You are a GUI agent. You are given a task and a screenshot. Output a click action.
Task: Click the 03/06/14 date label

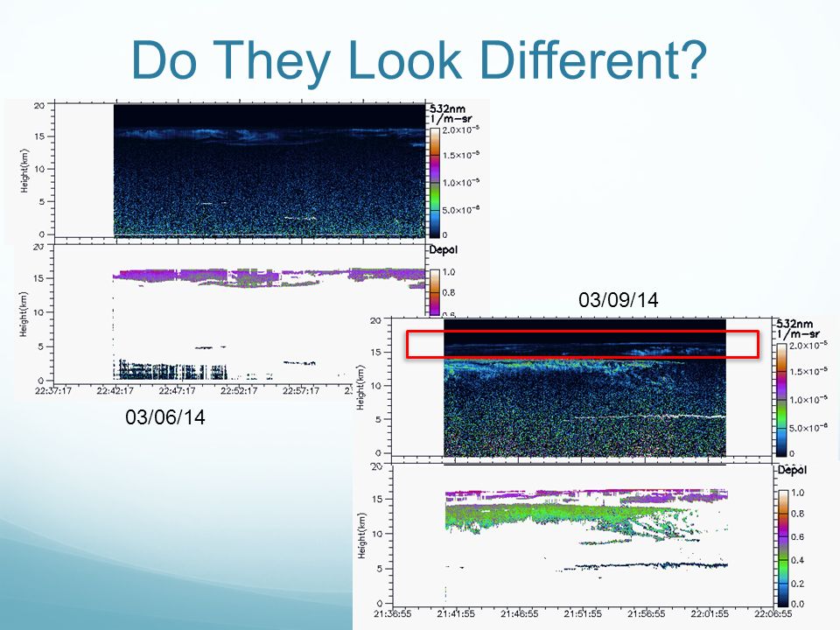point(165,416)
